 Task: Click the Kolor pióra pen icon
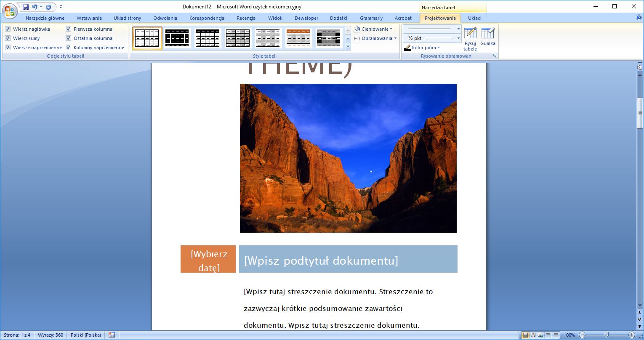coord(407,48)
